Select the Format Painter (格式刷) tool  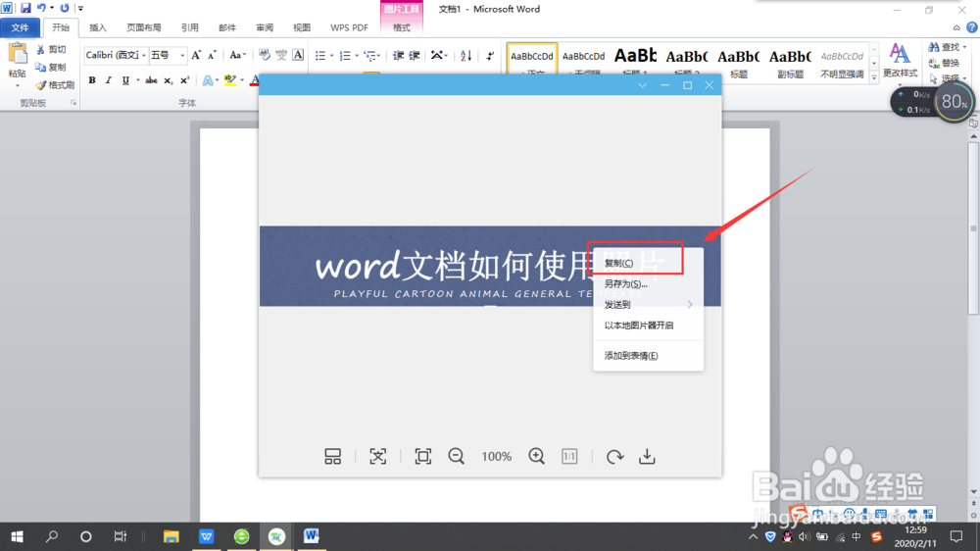[55, 84]
